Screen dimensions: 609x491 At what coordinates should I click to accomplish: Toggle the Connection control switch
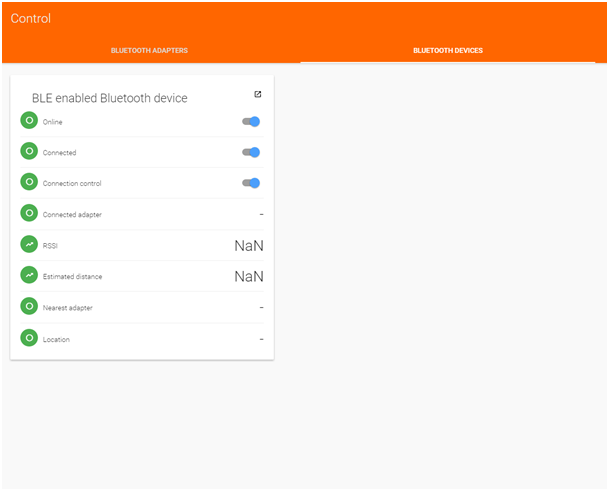[251, 183]
